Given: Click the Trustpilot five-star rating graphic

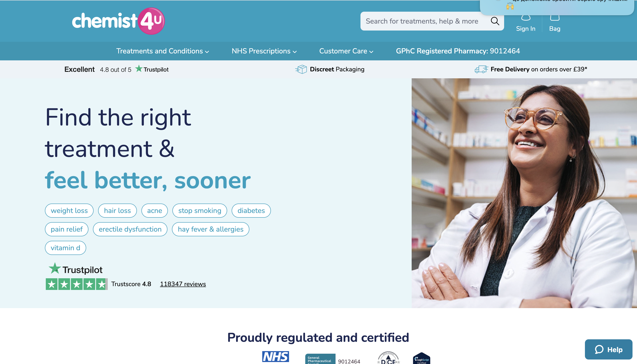Looking at the screenshot, I should (77, 284).
